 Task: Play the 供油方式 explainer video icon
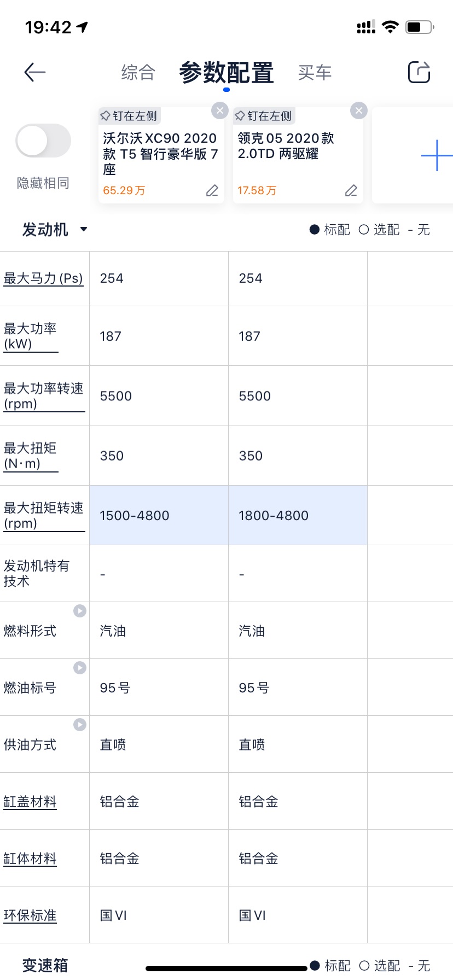point(80,725)
